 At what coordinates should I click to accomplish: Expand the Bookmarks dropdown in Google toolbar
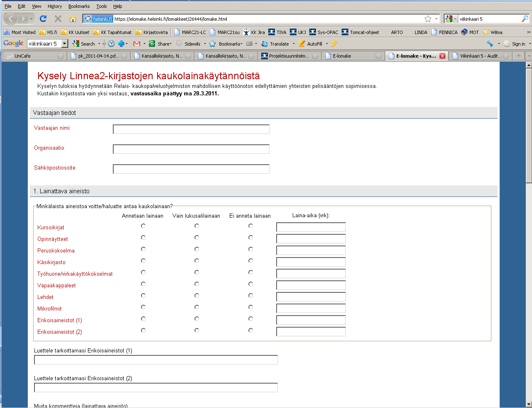(x=241, y=44)
